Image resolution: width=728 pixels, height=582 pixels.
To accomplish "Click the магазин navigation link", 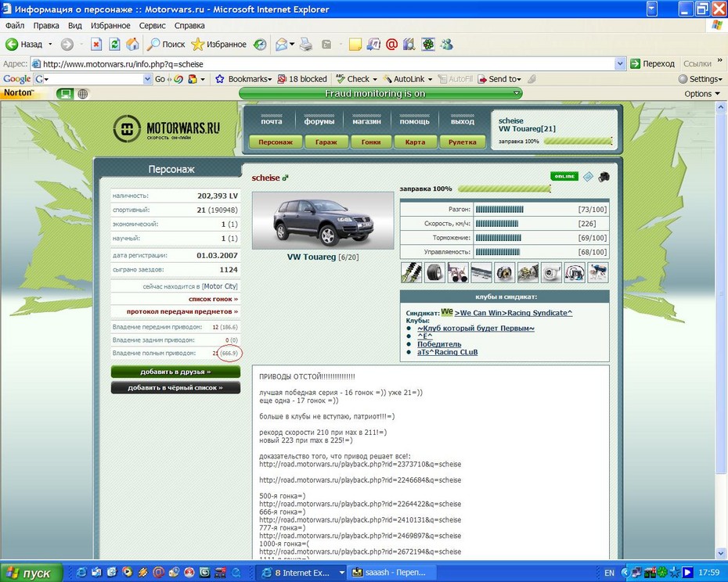I will (366, 121).
